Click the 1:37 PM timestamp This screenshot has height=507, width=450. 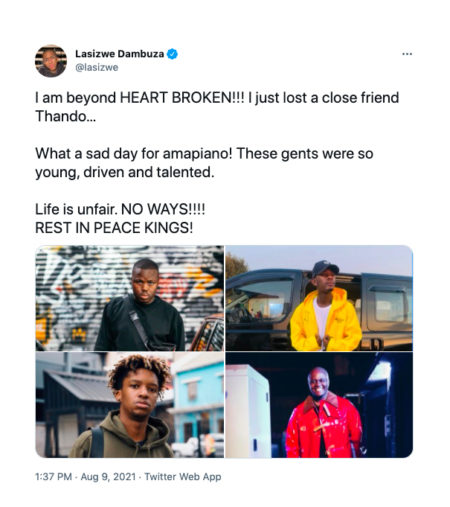click(54, 477)
